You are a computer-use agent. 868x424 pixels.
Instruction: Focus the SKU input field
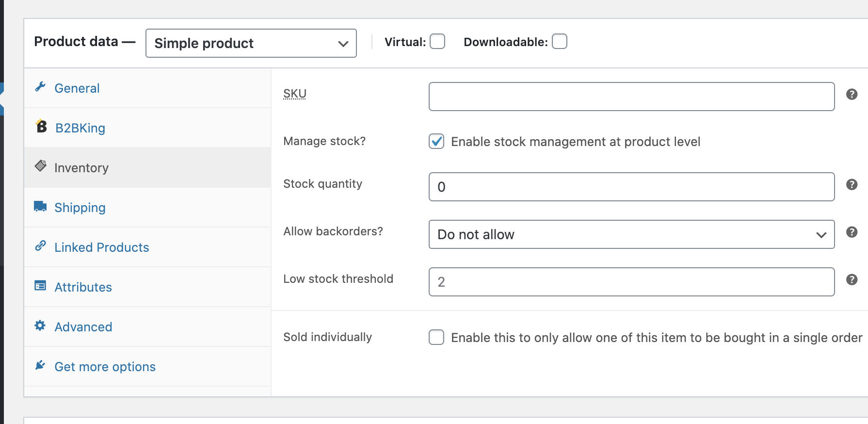pos(632,97)
